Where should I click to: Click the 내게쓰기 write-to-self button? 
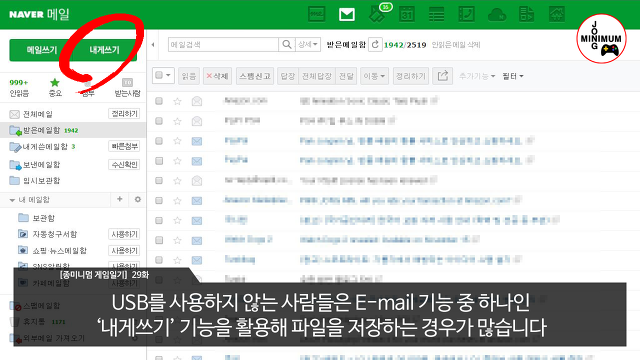coord(104,50)
